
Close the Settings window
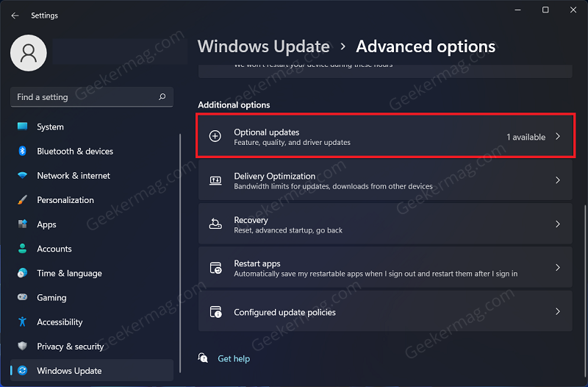pos(573,10)
